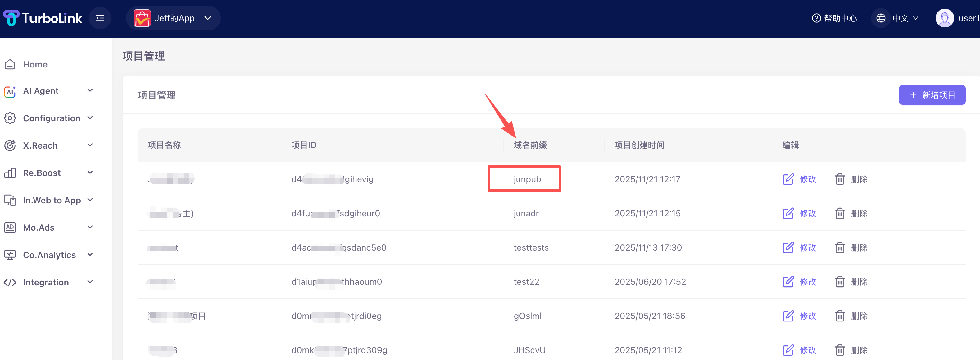
Task: Select Home in the sidebar menu
Action: (35, 64)
